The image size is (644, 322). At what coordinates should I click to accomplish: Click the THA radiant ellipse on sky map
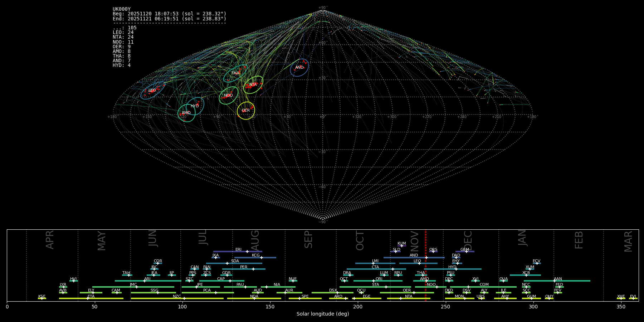tap(235, 73)
